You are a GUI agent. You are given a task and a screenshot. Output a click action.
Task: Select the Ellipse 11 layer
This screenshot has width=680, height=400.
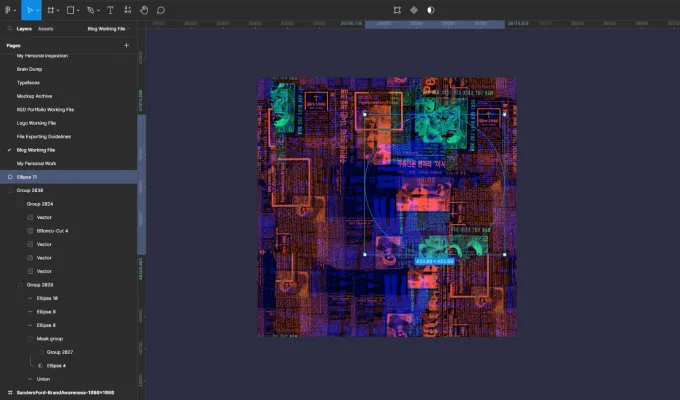click(69, 177)
